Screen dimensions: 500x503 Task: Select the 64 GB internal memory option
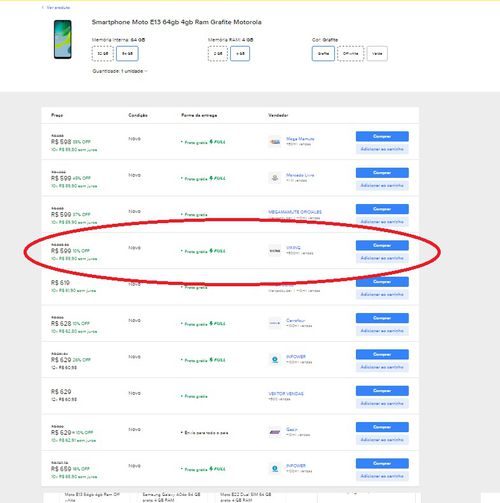point(127,53)
